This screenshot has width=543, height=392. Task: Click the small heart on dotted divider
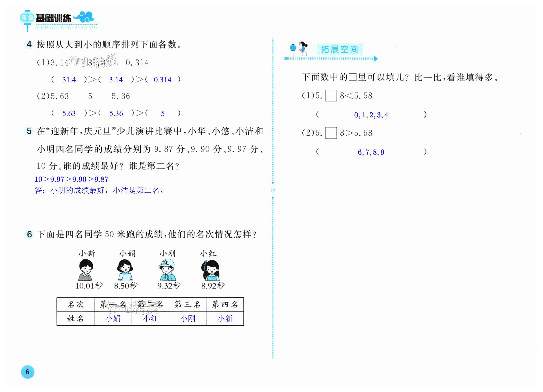point(273,191)
